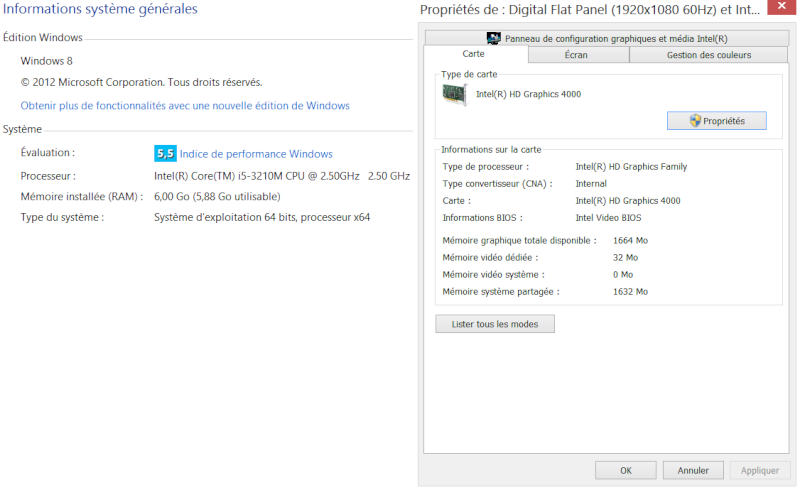Screen dimensions: 800x490
Task: Click the Processeur label in system info
Action: point(48,176)
